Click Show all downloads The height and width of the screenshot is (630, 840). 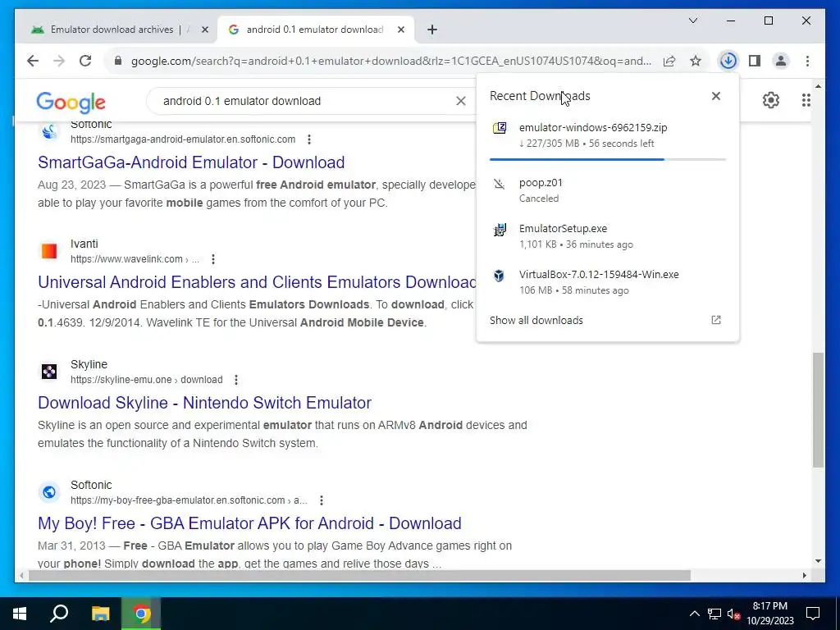[536, 321]
